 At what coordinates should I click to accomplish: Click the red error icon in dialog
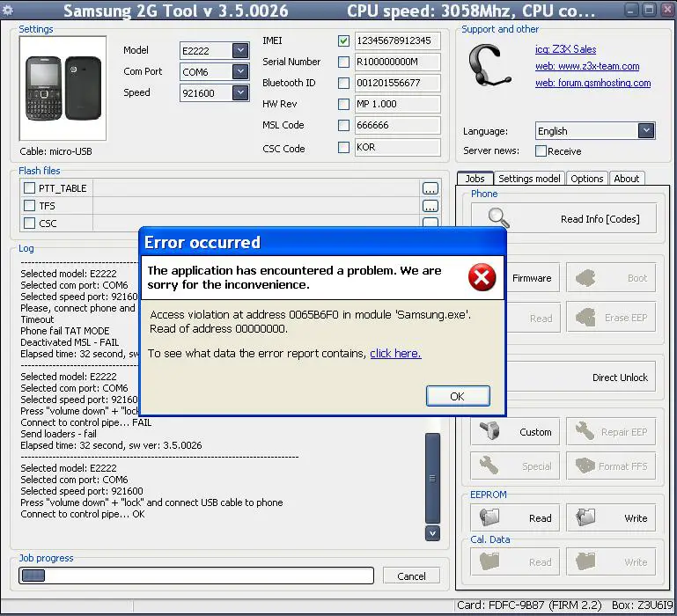pyautogui.click(x=482, y=278)
